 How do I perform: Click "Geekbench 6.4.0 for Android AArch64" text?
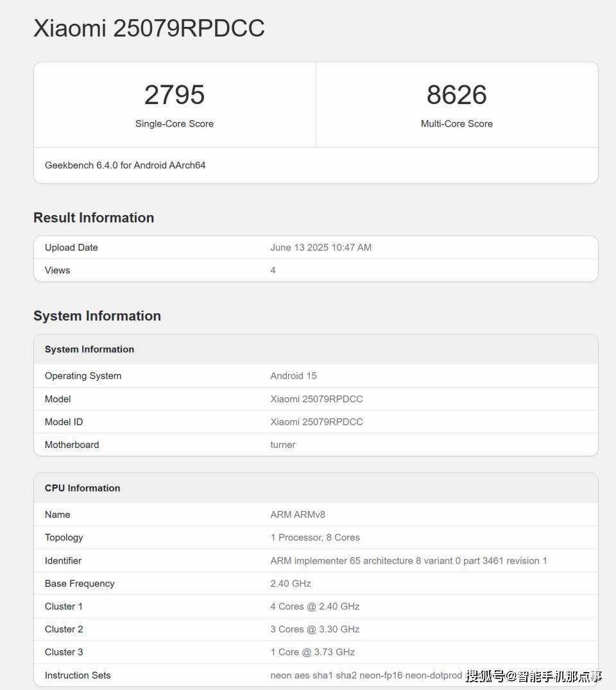pyautogui.click(x=125, y=166)
